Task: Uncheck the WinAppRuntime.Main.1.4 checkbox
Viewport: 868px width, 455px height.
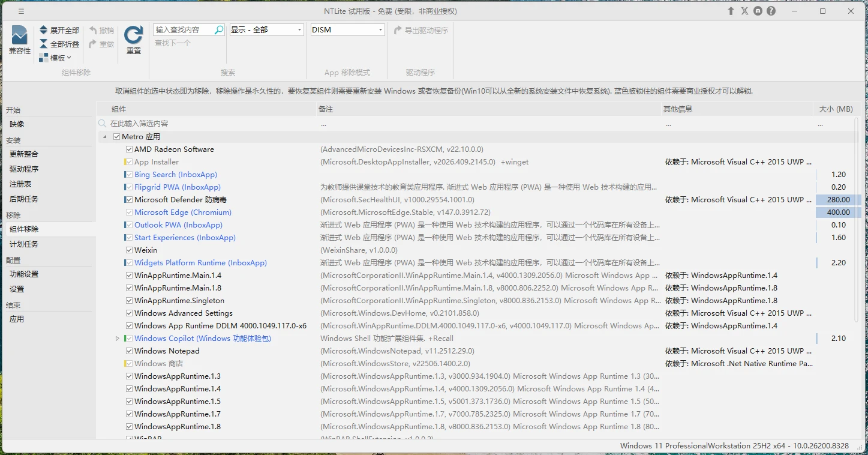Action: [x=130, y=276]
